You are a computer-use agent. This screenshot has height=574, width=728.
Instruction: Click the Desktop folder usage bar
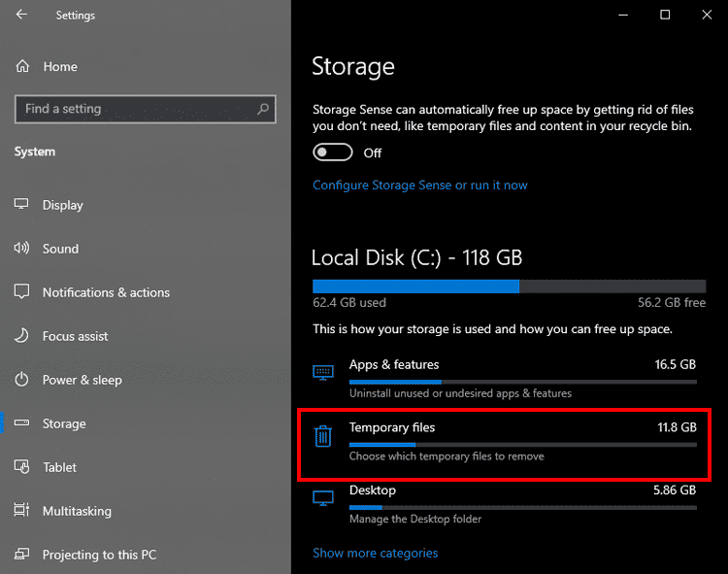click(523, 508)
